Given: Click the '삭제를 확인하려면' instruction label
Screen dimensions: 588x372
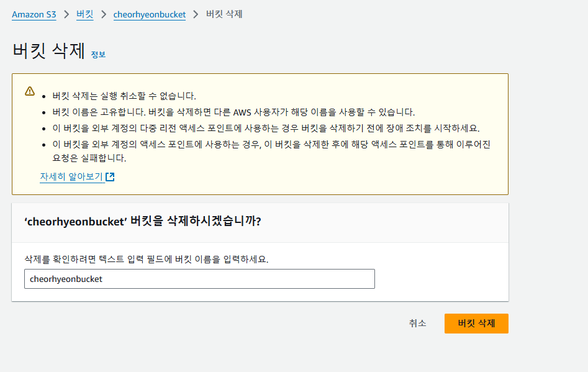Looking at the screenshot, I should (x=147, y=259).
